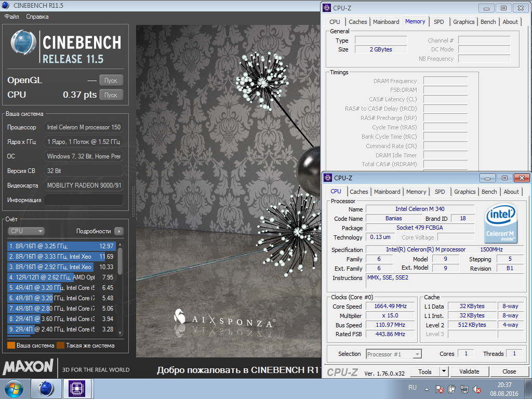Viewport: 532px width, 399px height.
Task: Select the About tab in the back CPU-Z window
Action: [x=510, y=22]
